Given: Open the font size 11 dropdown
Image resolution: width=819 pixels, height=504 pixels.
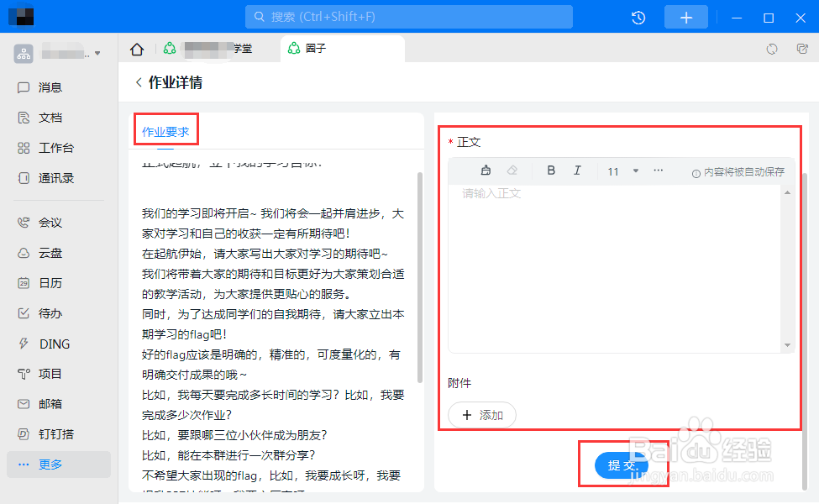Looking at the screenshot, I should [616, 170].
